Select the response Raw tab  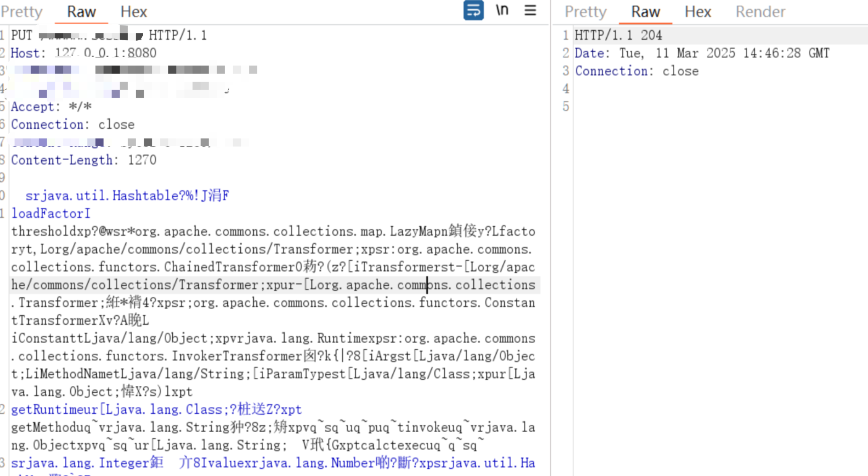(645, 12)
